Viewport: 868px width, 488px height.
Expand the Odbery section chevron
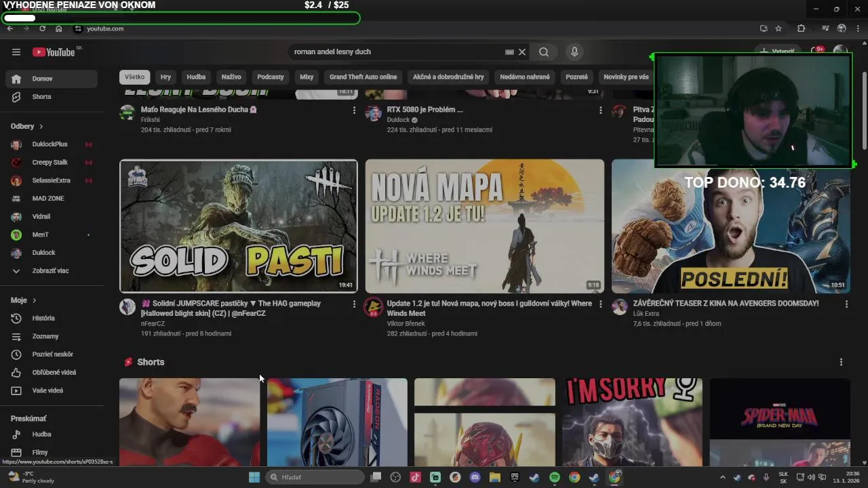(41, 127)
